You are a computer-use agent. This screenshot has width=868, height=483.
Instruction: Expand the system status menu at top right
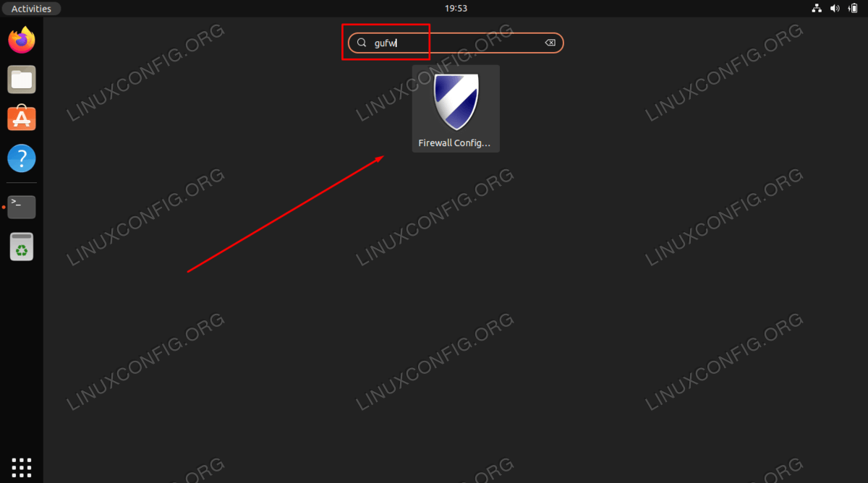click(x=835, y=9)
